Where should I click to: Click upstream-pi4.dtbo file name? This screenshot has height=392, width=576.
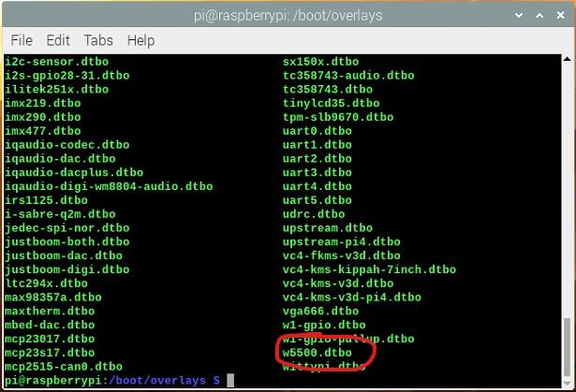(342, 242)
